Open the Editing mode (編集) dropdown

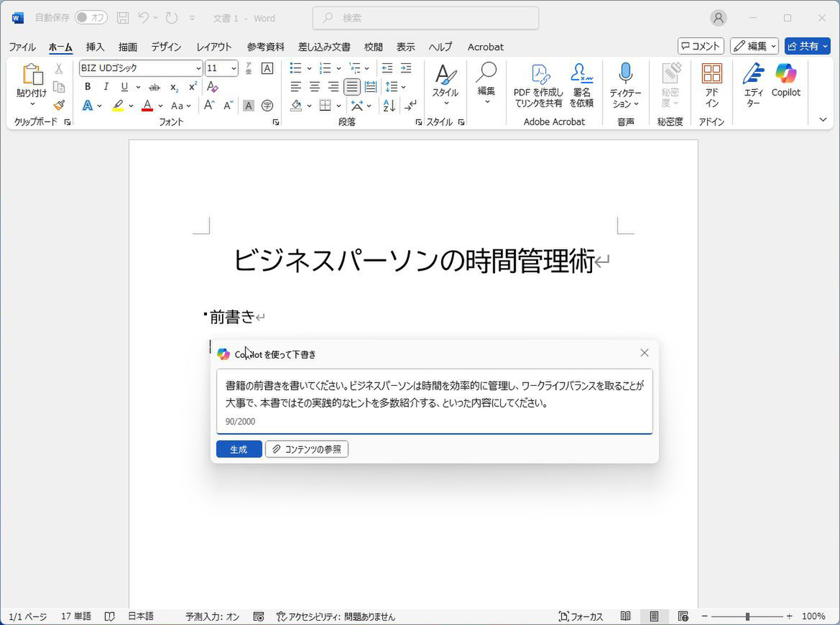754,46
